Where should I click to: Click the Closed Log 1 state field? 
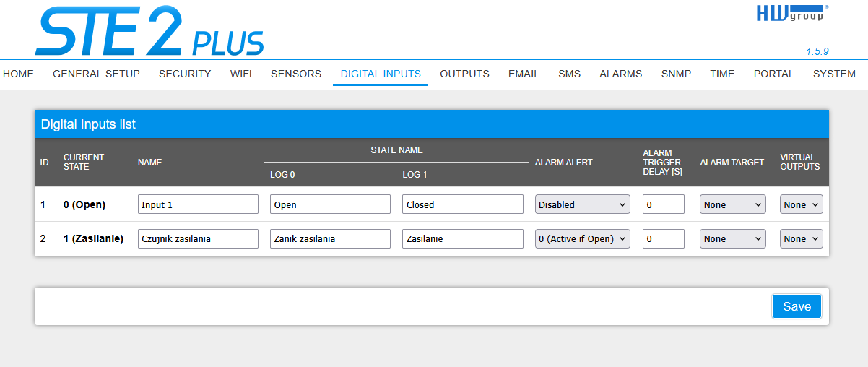pos(462,204)
